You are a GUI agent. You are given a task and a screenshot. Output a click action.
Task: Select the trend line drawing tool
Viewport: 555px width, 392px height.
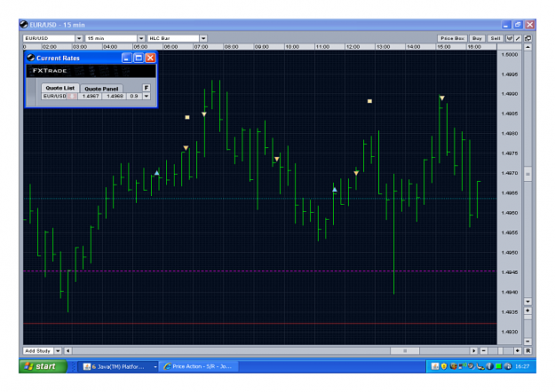(518, 38)
